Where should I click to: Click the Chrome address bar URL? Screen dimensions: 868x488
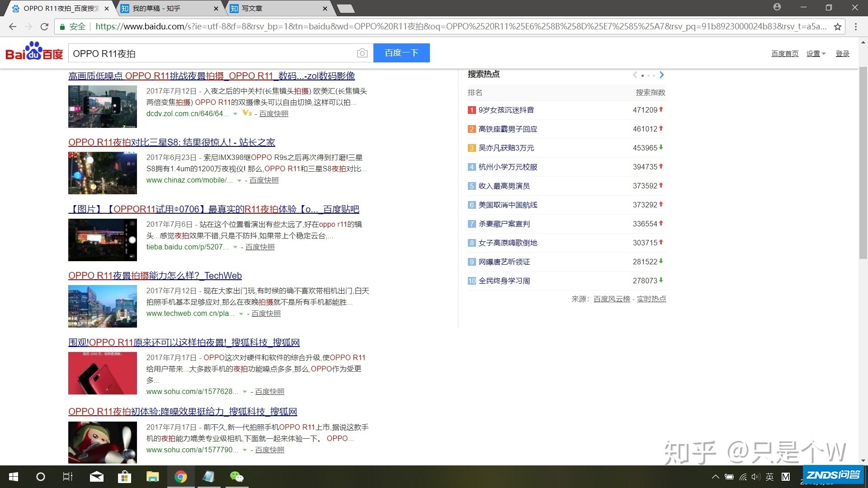click(x=461, y=27)
